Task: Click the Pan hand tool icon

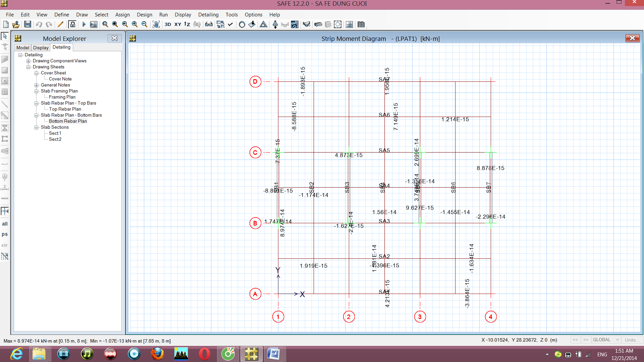Action: (156, 24)
